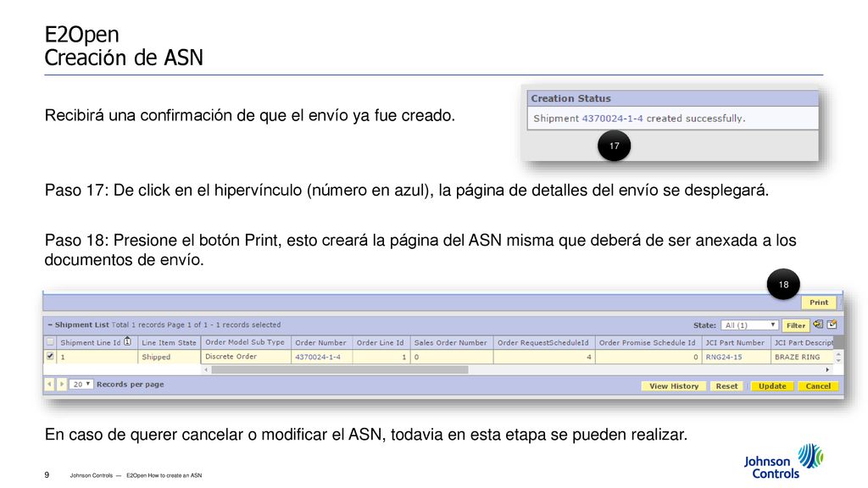Sort by Order RequestScheduleId column
The height and width of the screenshot is (488, 868).
pos(543,342)
